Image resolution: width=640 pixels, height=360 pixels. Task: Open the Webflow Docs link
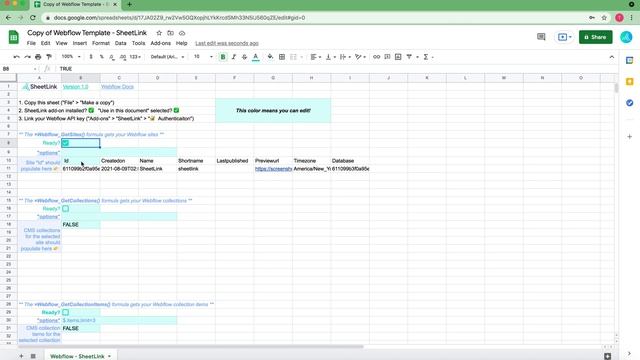point(117,87)
